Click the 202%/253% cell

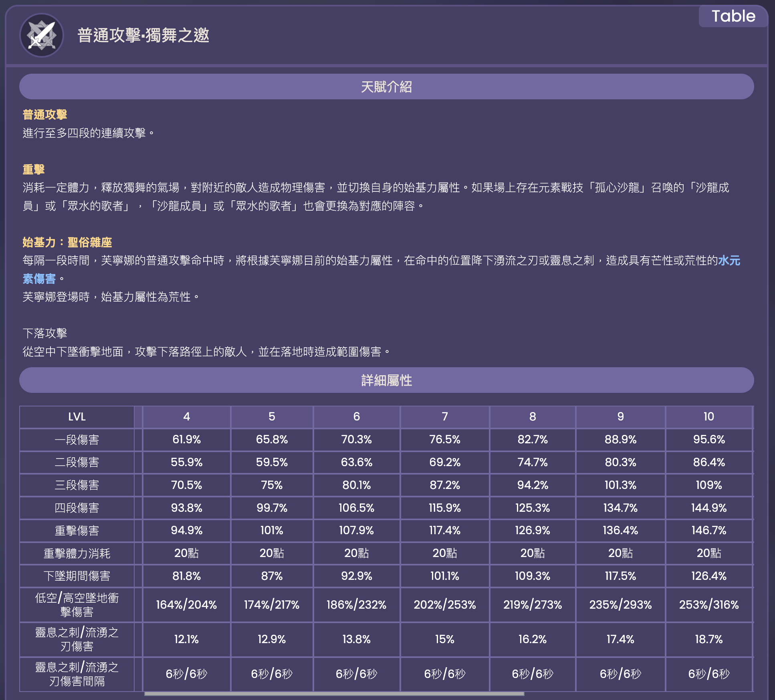tap(445, 605)
